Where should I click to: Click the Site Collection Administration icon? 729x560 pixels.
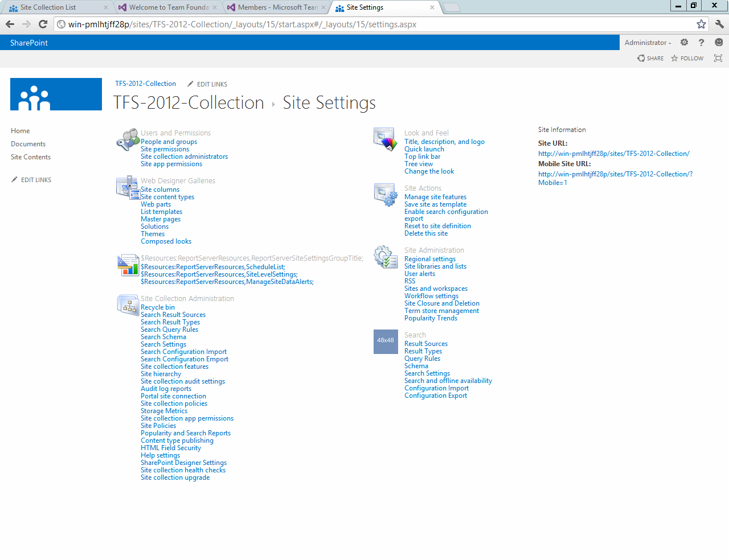127,305
